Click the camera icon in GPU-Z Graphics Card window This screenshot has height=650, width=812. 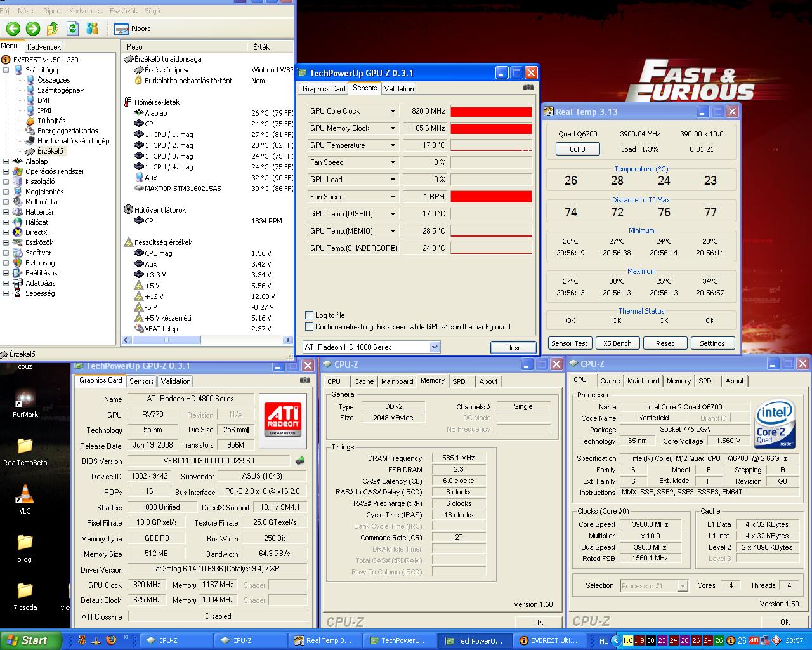(305, 380)
